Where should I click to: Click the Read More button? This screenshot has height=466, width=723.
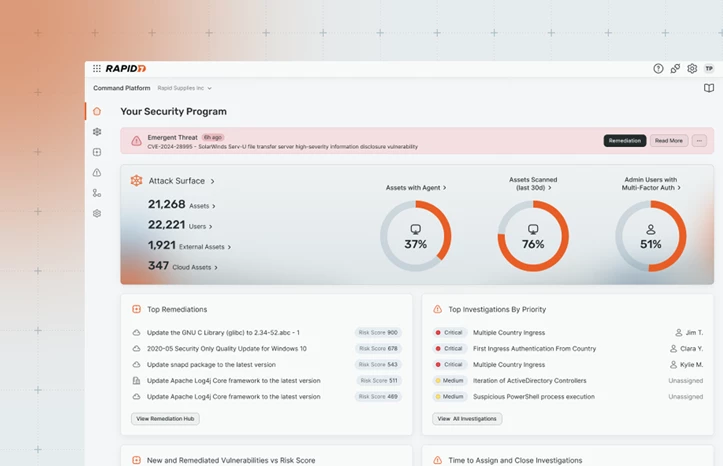(668, 141)
